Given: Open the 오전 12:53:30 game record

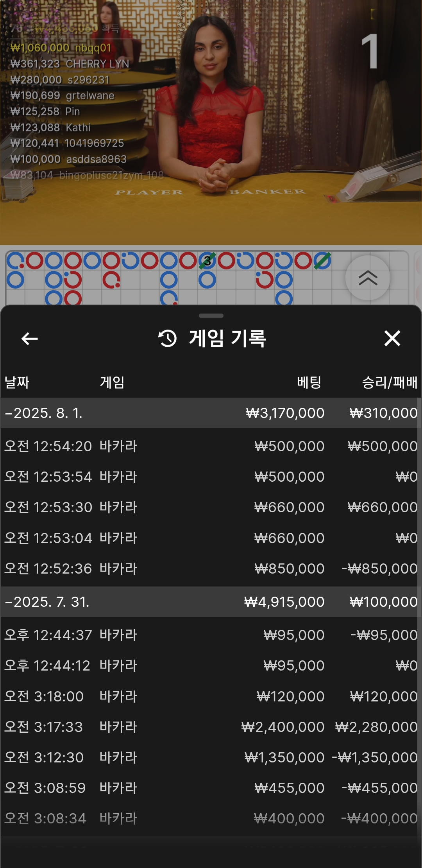Looking at the screenshot, I should (211, 507).
